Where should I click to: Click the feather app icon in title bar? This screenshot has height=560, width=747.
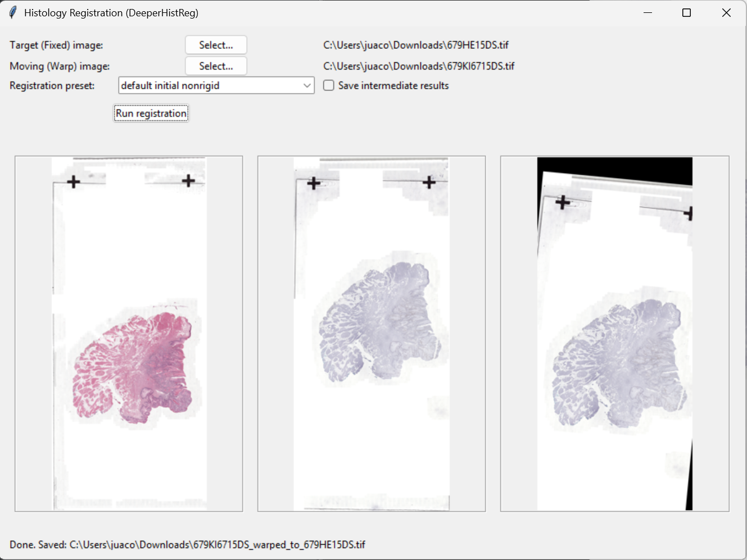coord(13,12)
